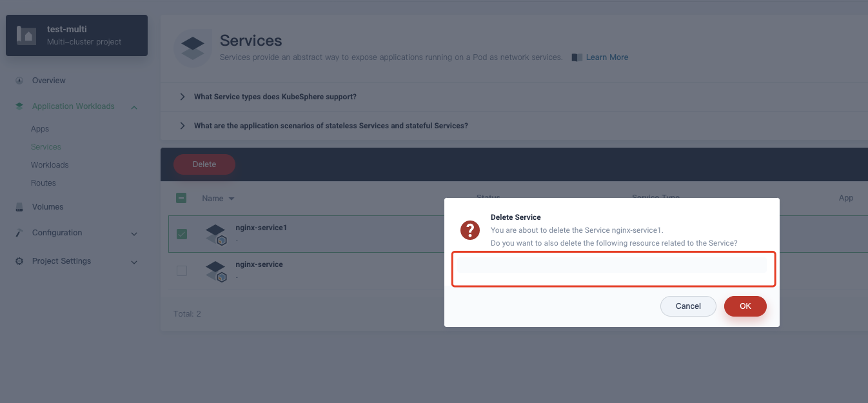The width and height of the screenshot is (868, 403).
Task: Click the Overview icon in the sidebar
Action: point(19,80)
